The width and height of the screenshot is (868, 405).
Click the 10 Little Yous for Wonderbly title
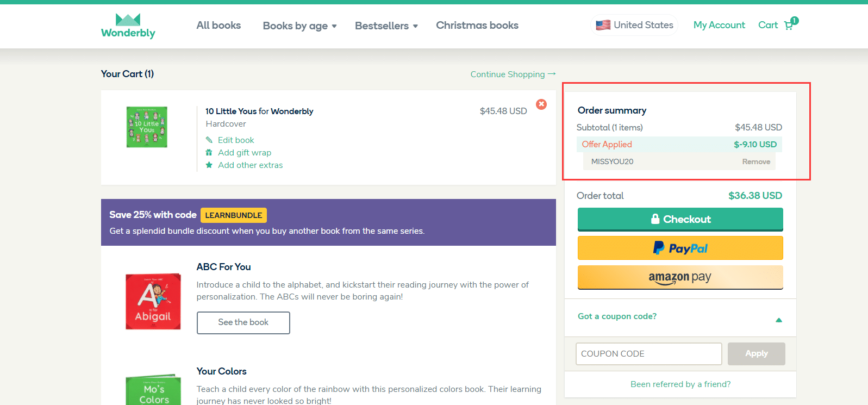click(259, 111)
